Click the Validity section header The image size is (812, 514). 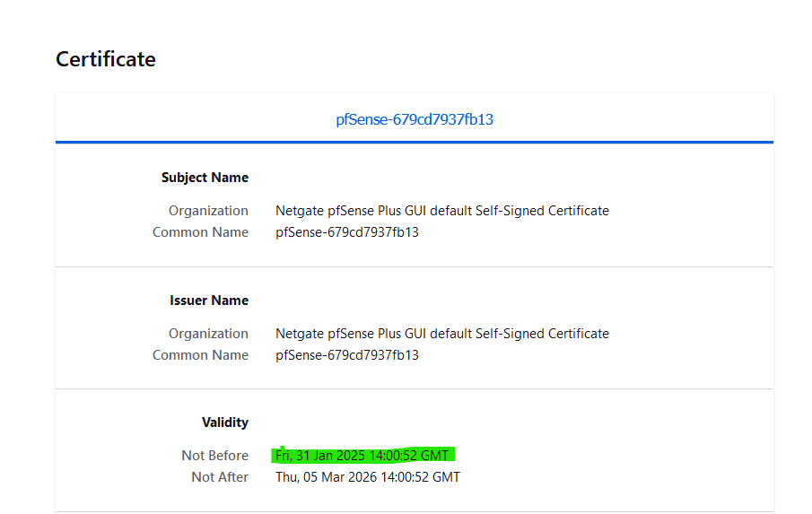tap(224, 423)
